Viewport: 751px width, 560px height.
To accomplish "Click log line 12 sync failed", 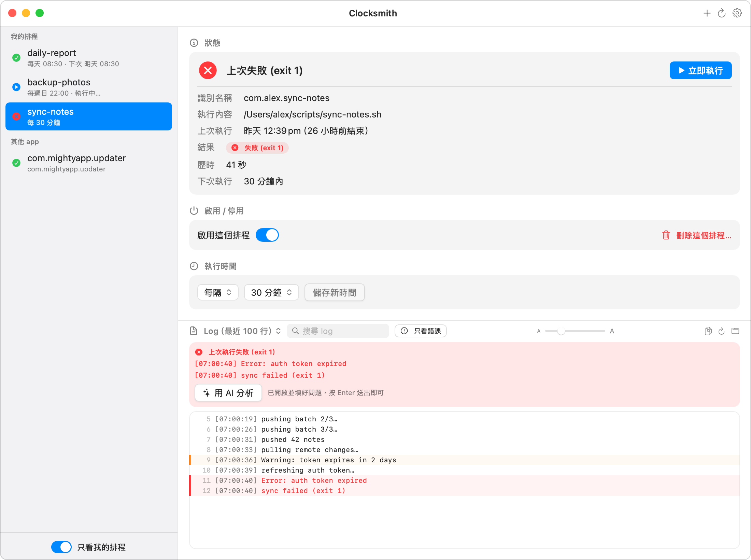I will tap(465, 491).
